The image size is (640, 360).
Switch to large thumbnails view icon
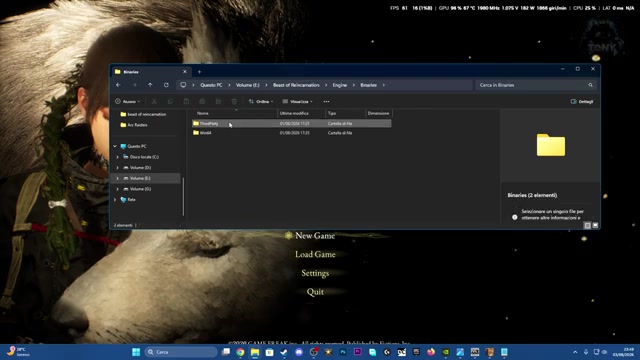595,225
